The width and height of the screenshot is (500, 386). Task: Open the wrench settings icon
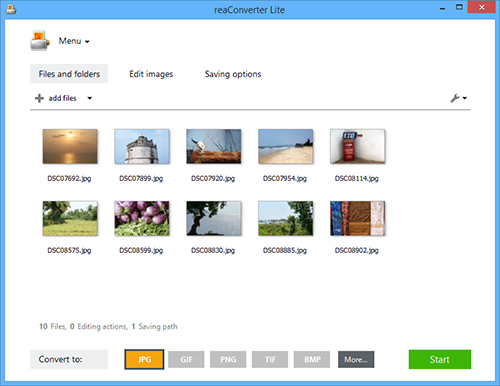point(455,98)
